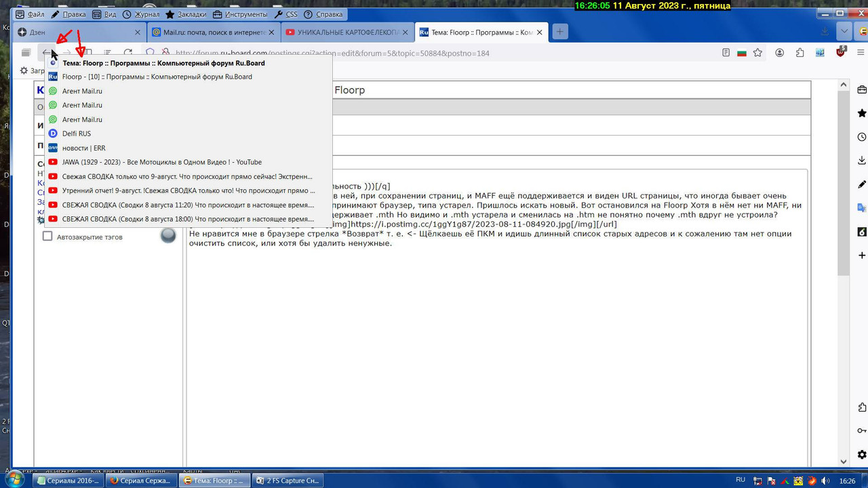Switch to the Mail.ru почта tab
The height and width of the screenshot is (488, 868).
click(214, 32)
